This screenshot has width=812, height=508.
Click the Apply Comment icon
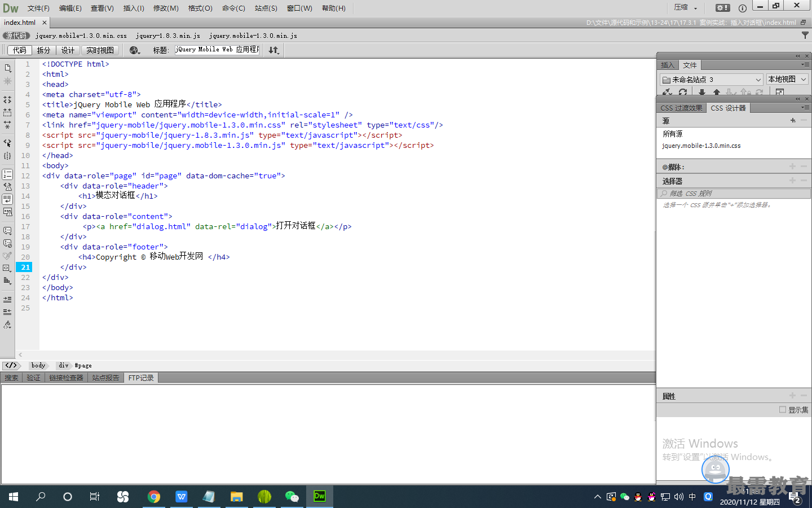pos(7,231)
